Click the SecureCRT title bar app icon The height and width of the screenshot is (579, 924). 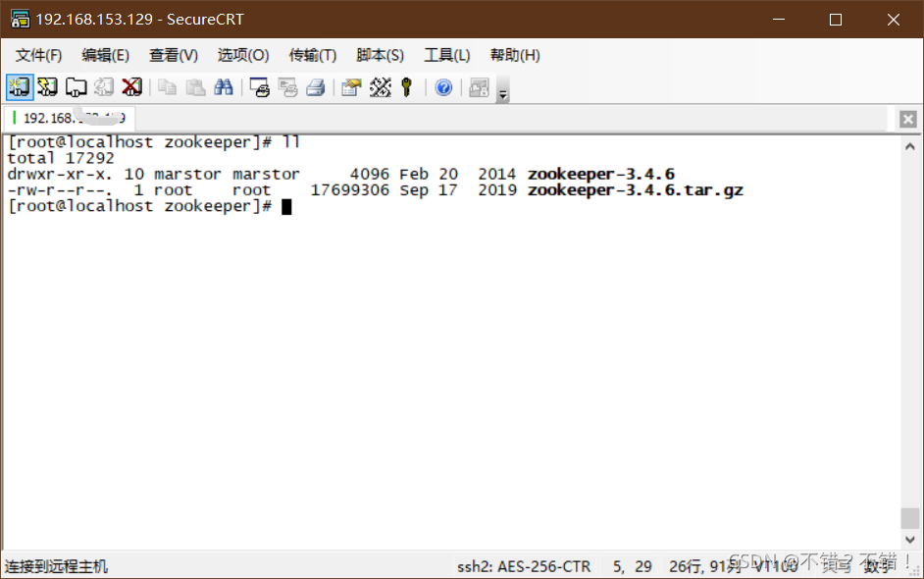[20, 19]
